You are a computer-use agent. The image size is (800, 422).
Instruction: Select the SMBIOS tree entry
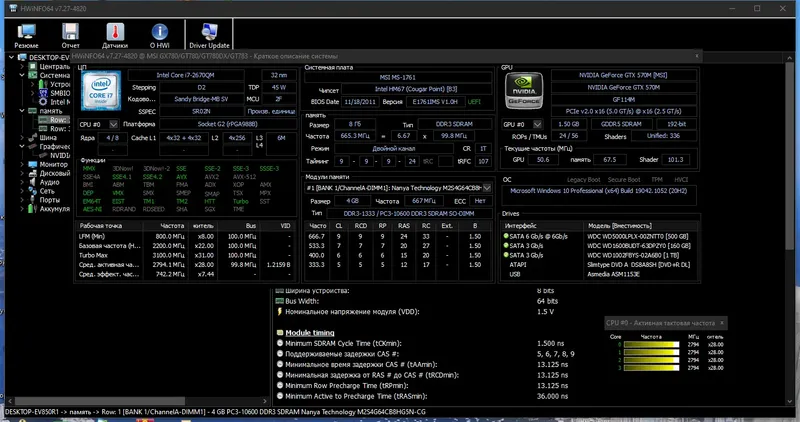pyautogui.click(x=60, y=93)
